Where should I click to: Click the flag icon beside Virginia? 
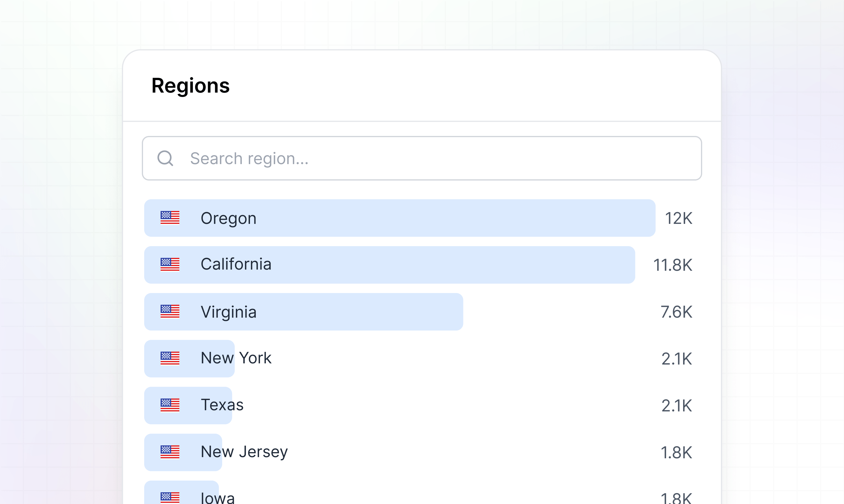click(x=170, y=312)
